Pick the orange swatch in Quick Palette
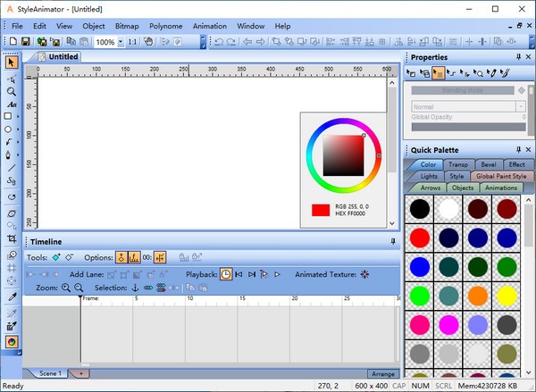The width and height of the screenshot is (536, 392). point(478,296)
